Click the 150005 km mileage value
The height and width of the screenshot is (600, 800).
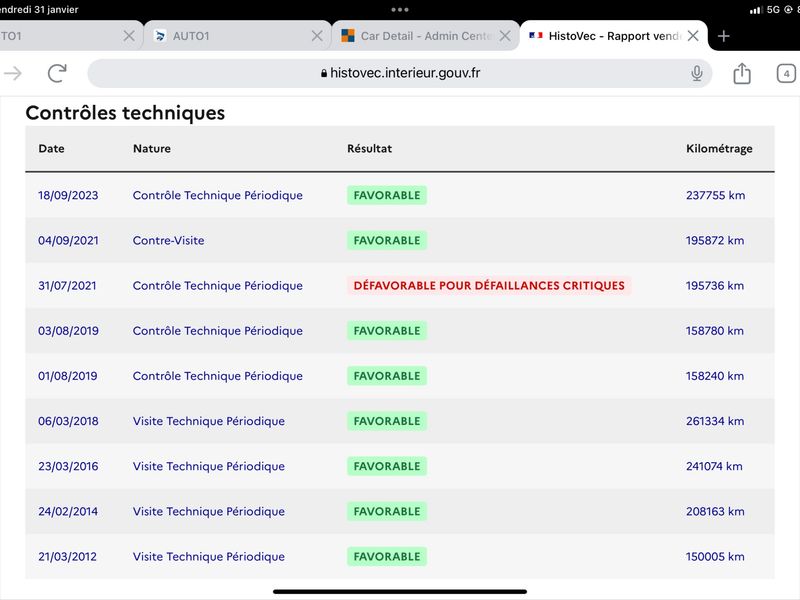715,557
